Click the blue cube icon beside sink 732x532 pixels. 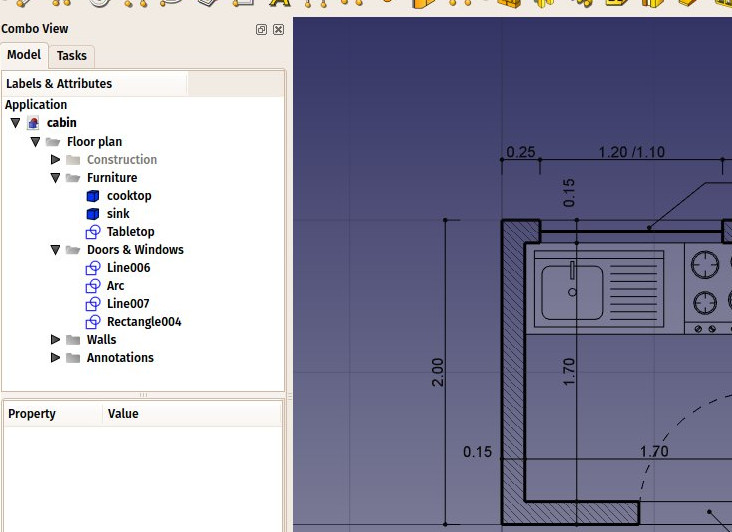[x=93, y=214]
